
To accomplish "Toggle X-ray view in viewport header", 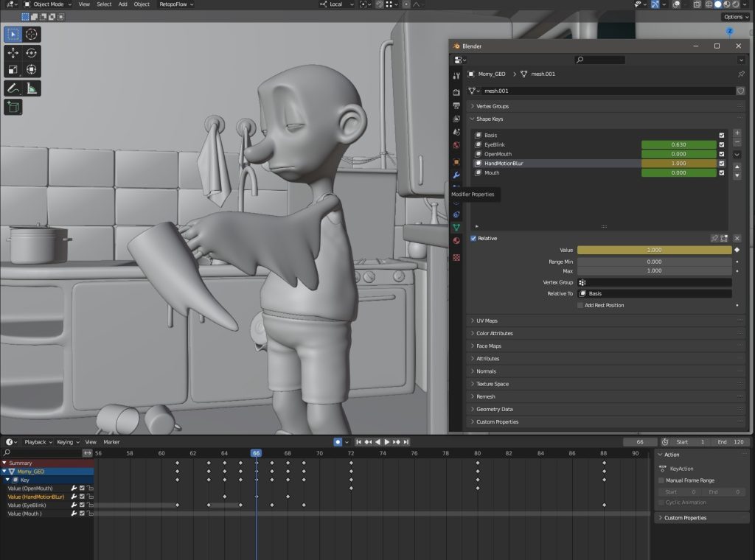I will tap(697, 4).
